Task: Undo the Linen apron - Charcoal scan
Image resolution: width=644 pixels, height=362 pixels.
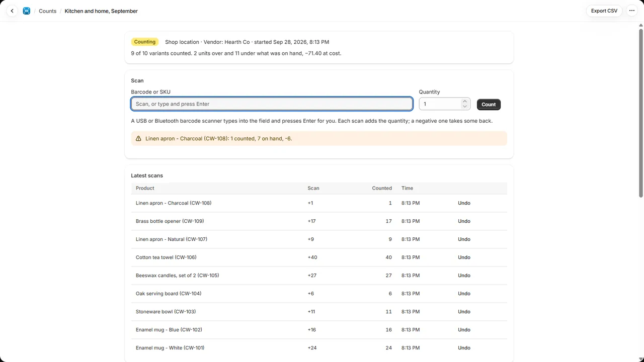Action: click(x=464, y=203)
